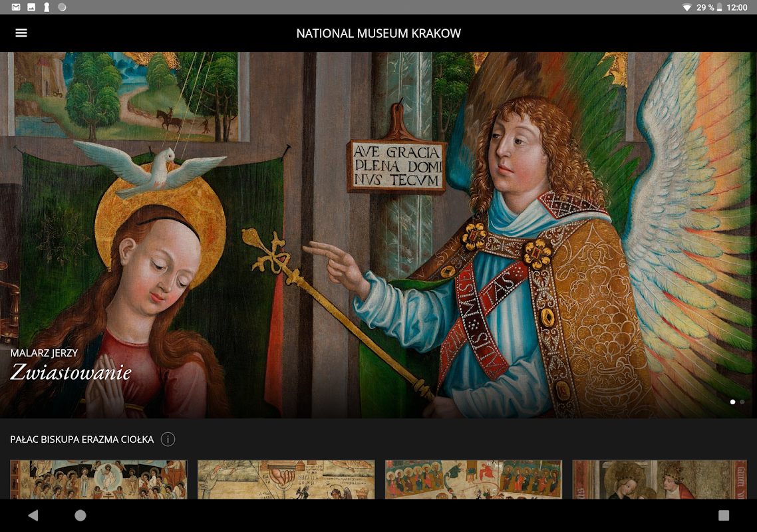The height and width of the screenshot is (532, 757).
Task: Tap the circle notification icon in the status bar
Action: click(x=62, y=7)
